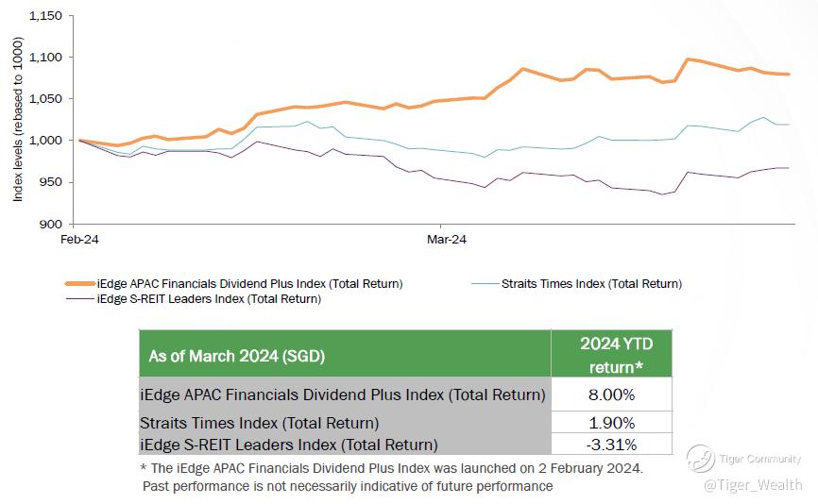Click the 900 y-axis label
This screenshot has height=504, width=818.
coord(52,224)
